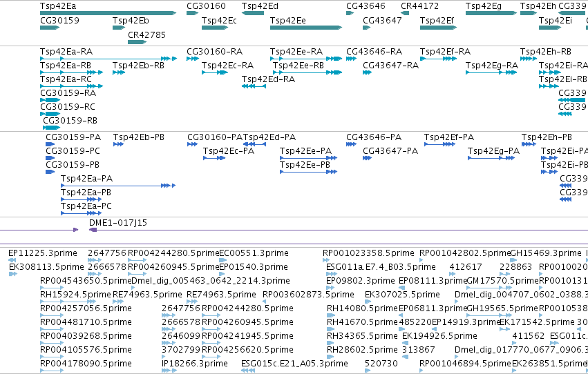Click the CG30159-RB transcript label

(70, 121)
